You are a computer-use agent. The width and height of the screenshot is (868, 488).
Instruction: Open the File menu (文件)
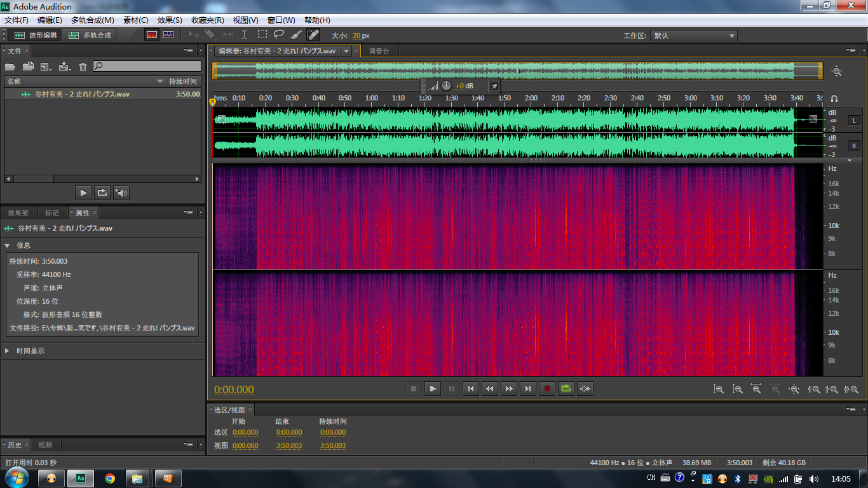pos(16,20)
